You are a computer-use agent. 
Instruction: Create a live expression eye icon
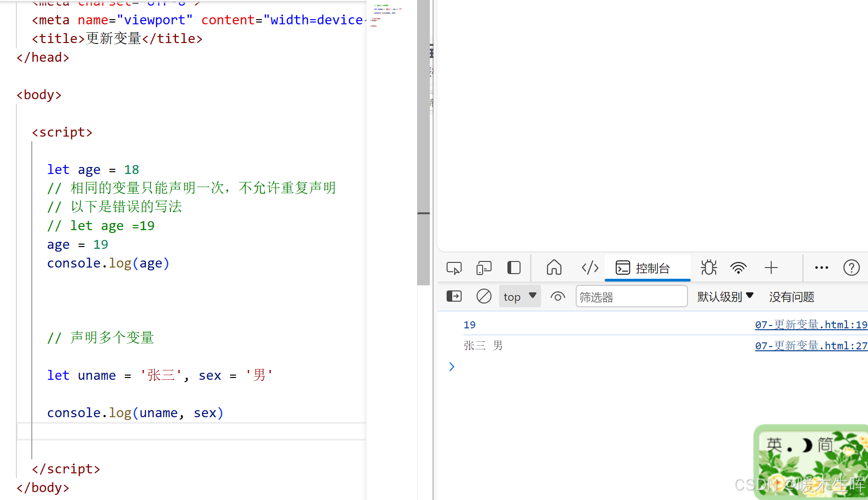tap(557, 297)
